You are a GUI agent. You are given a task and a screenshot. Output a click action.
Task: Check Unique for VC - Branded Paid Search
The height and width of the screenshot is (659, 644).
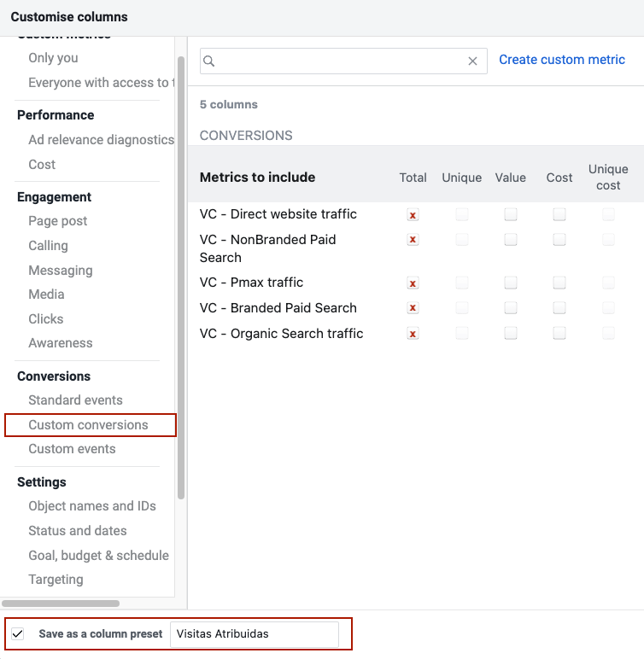(x=461, y=307)
